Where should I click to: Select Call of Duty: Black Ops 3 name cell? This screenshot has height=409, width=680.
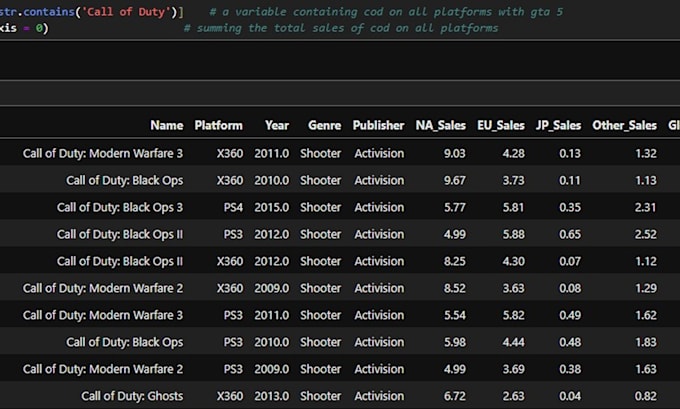(x=120, y=207)
